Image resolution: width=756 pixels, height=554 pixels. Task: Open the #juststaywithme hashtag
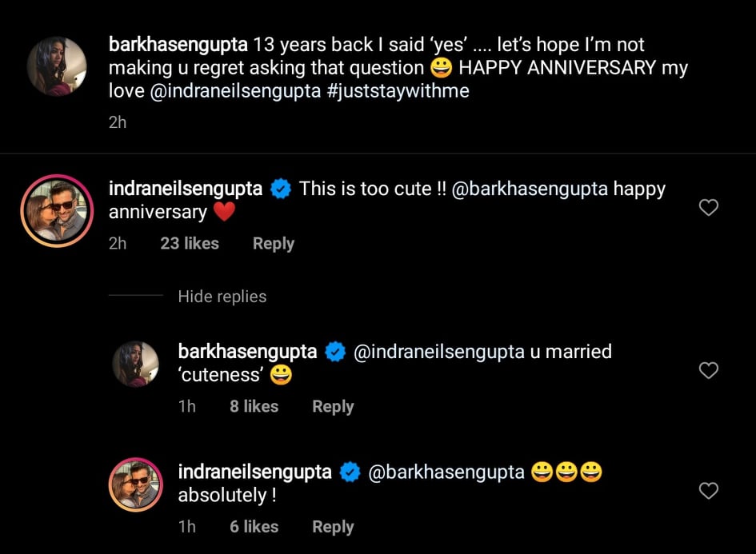[x=398, y=91]
